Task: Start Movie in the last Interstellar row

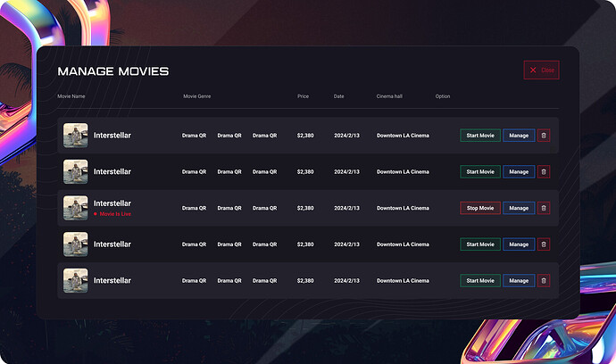Action: (x=480, y=280)
